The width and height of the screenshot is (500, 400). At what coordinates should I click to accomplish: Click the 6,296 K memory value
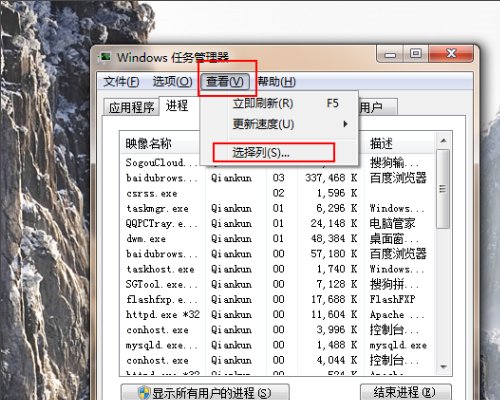coord(337,209)
